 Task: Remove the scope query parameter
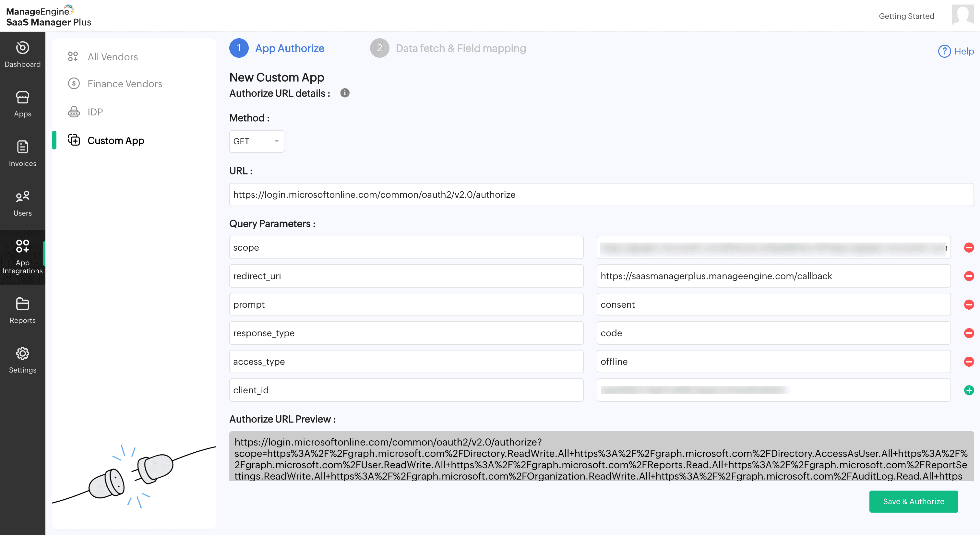pos(969,248)
